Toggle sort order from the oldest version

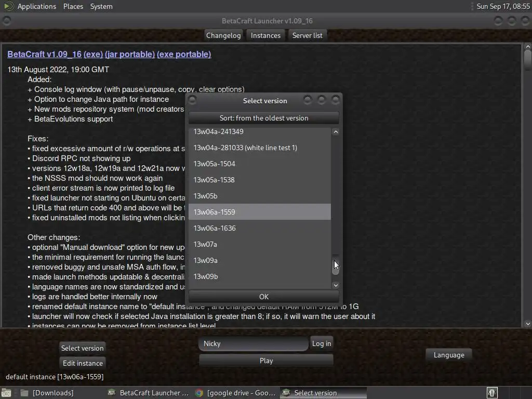263,118
